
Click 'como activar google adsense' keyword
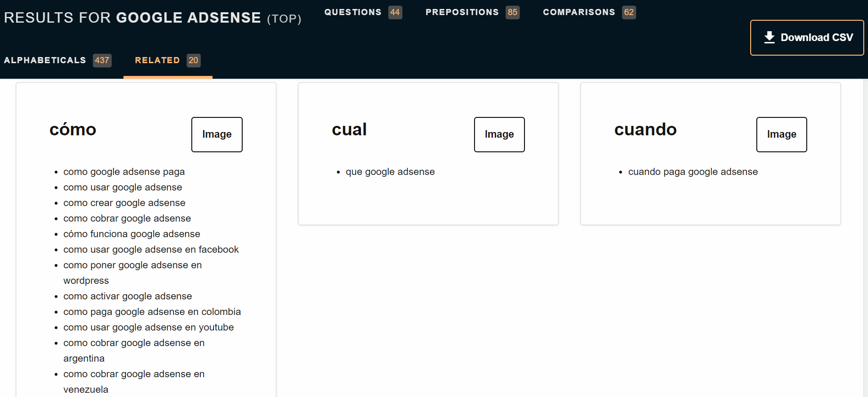click(128, 296)
